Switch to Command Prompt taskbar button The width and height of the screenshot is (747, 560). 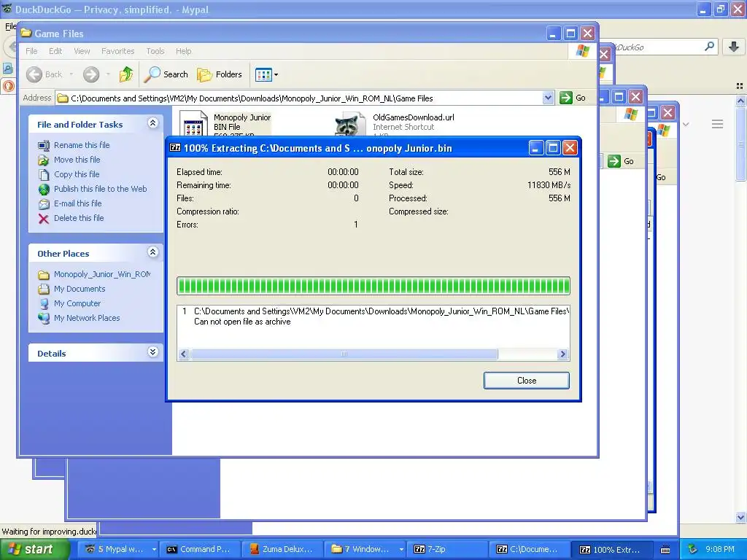pyautogui.click(x=198, y=549)
